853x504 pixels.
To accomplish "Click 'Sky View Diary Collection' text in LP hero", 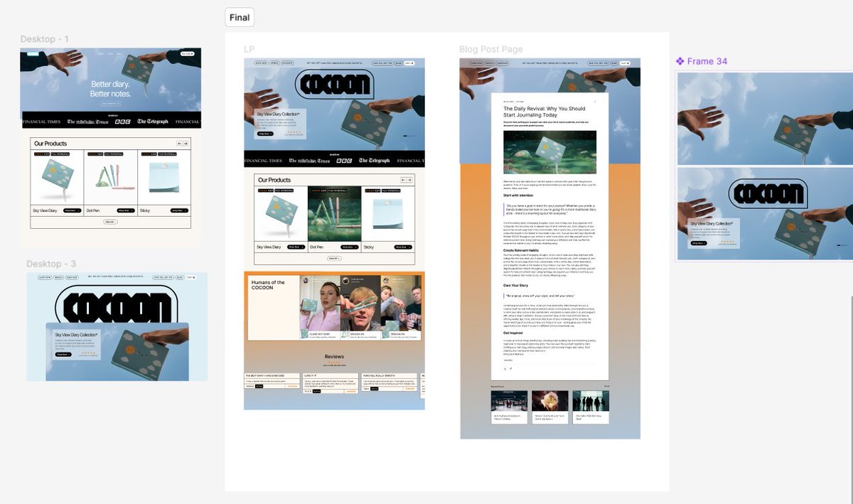I will tap(279, 114).
